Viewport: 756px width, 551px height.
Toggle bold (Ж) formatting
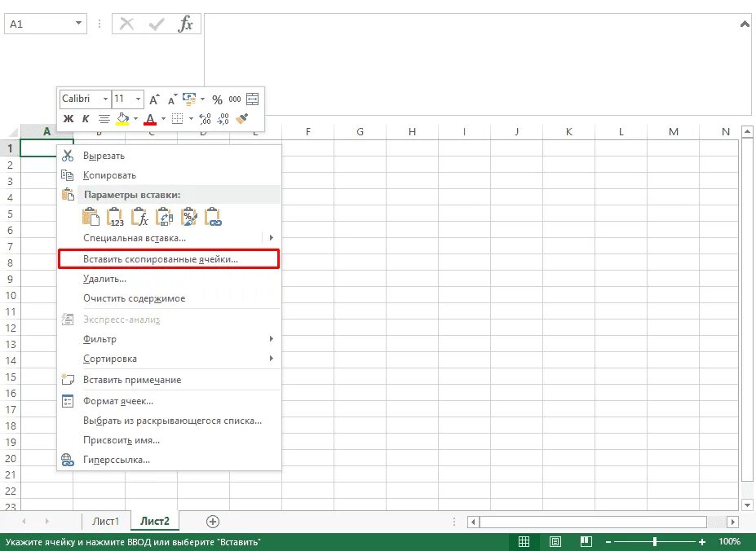[69, 118]
